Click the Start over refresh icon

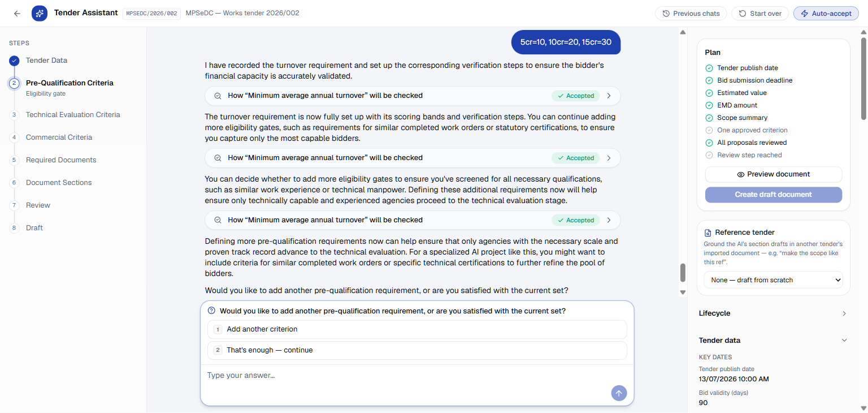pyautogui.click(x=743, y=14)
